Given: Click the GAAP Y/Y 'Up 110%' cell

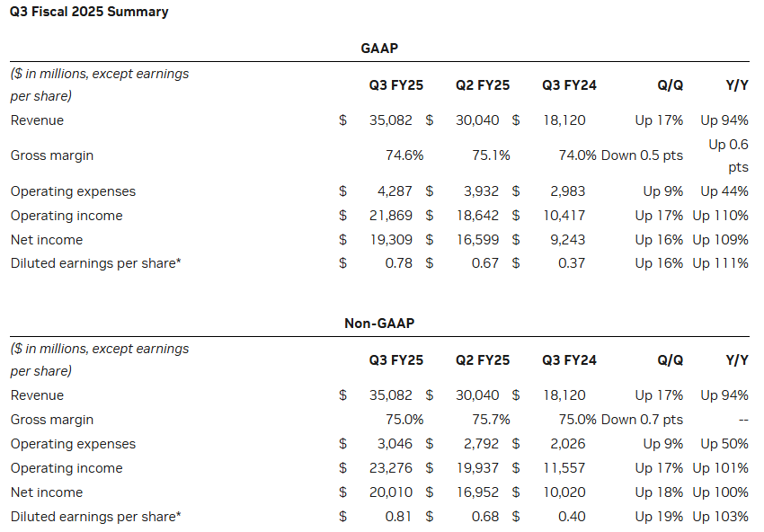Looking at the screenshot, I should click(x=720, y=216).
